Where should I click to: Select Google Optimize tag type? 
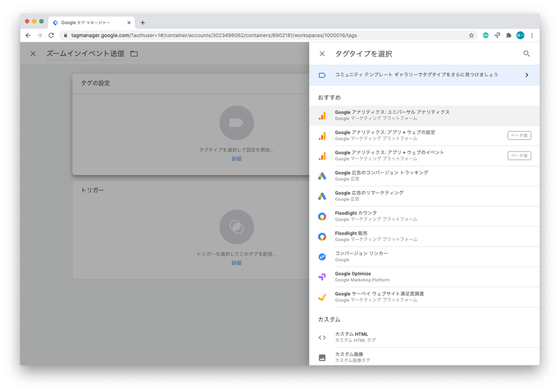[424, 277]
